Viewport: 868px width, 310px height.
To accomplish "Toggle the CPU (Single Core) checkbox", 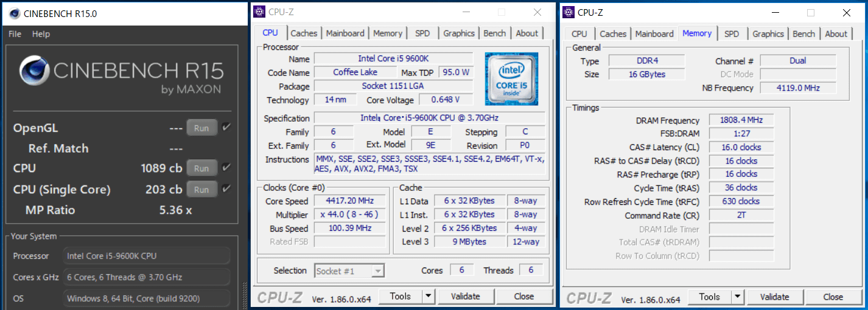I will pos(226,189).
